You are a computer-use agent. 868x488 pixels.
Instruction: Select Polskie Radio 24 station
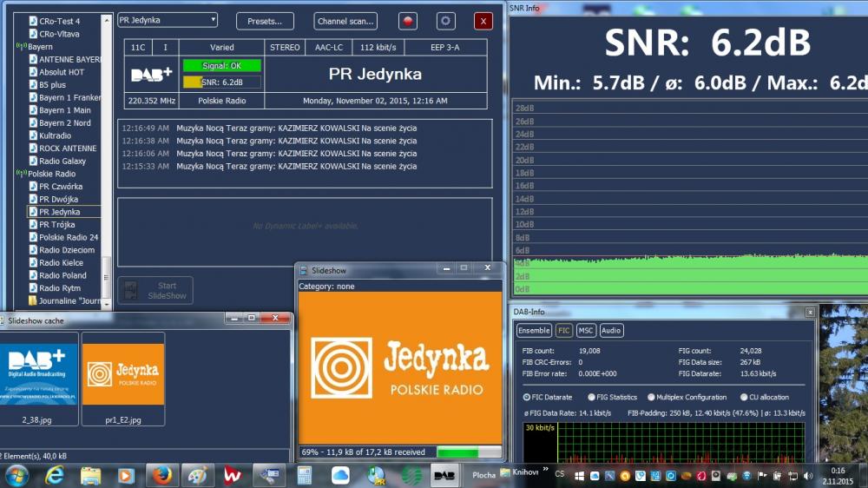(69, 238)
